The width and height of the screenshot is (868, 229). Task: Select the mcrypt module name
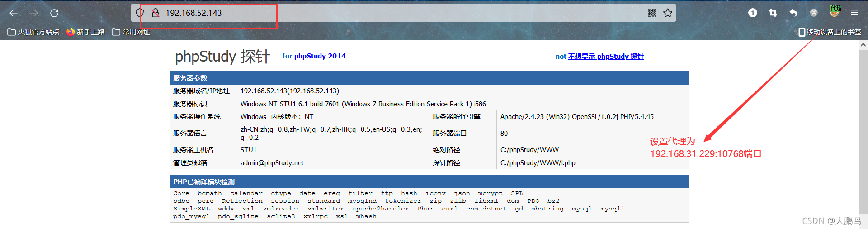tap(490, 193)
